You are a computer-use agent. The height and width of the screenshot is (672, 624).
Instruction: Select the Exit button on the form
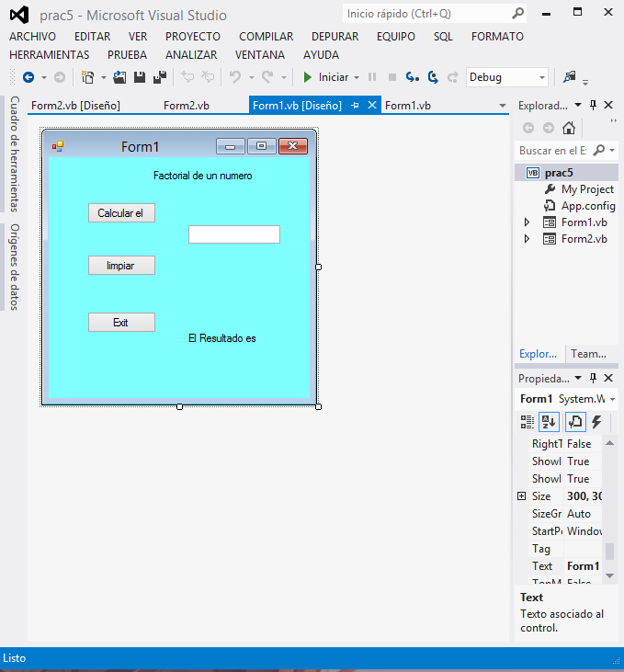pyautogui.click(x=121, y=323)
